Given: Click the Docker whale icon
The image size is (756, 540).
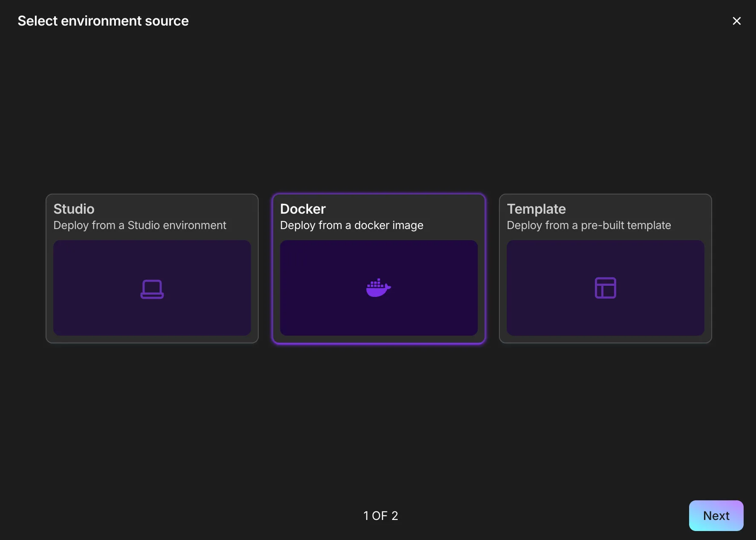Looking at the screenshot, I should pos(378,288).
